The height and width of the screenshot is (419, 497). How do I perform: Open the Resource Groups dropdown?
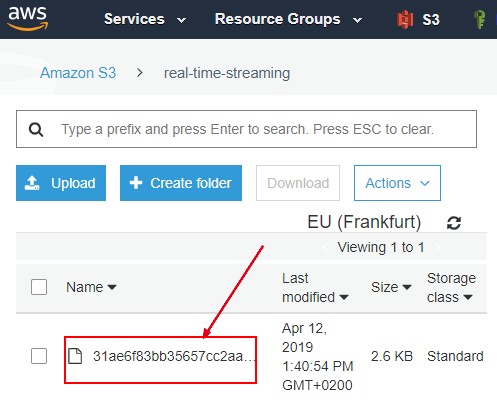coord(288,19)
